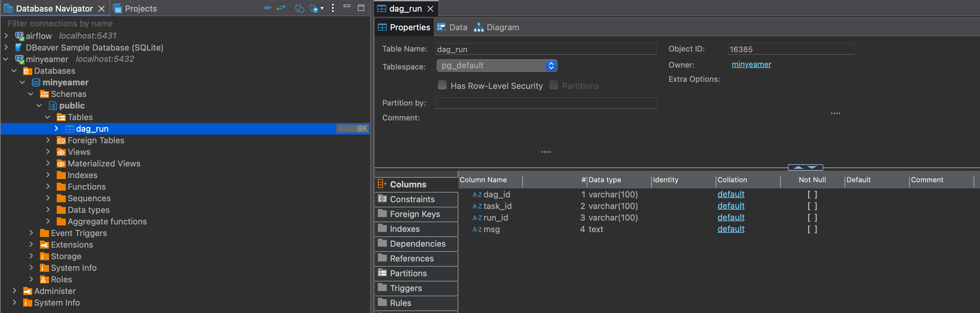Toggle the Partitions checkbox
This screenshot has width=980, height=313.
pos(554,85)
